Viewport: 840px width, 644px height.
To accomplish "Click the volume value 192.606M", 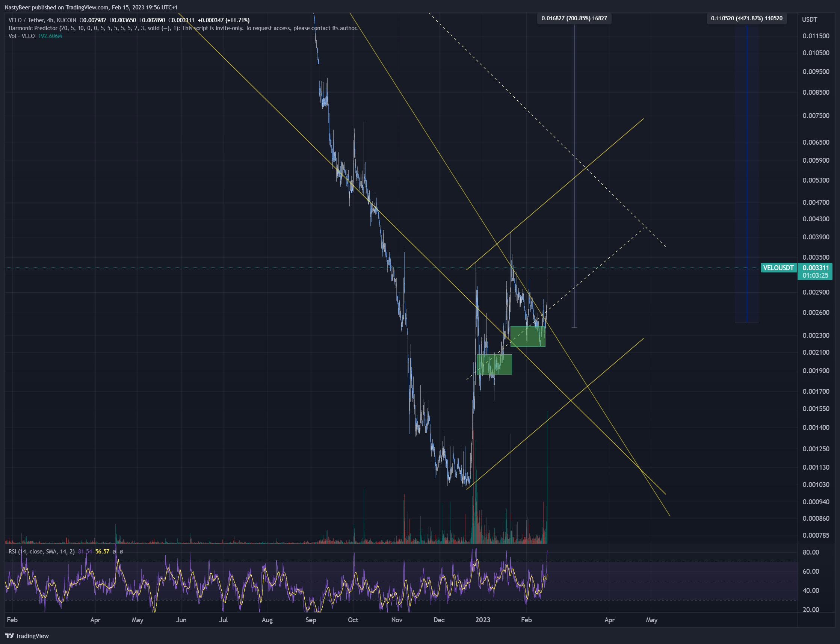I will (x=50, y=36).
